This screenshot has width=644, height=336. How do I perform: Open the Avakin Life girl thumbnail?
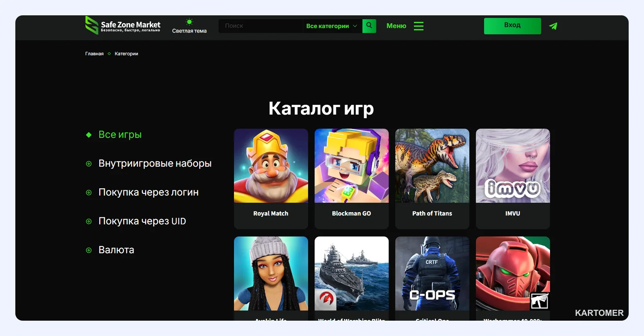(x=271, y=273)
